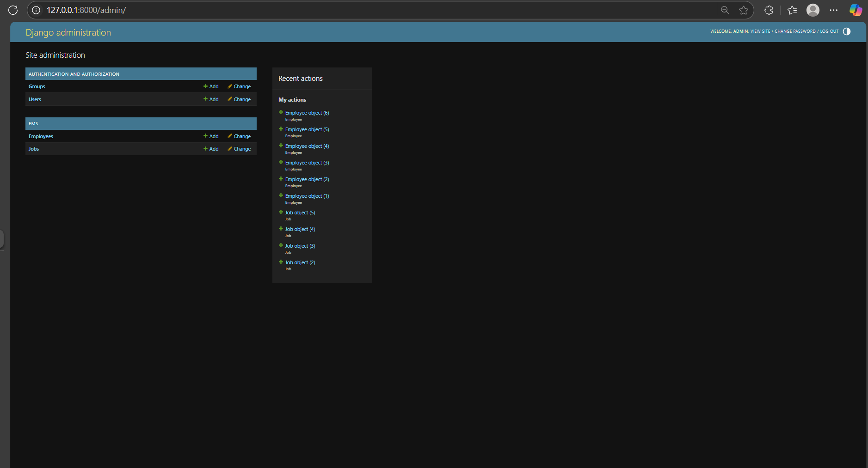Click the favorites star in the address bar
868x468 pixels.
point(744,10)
